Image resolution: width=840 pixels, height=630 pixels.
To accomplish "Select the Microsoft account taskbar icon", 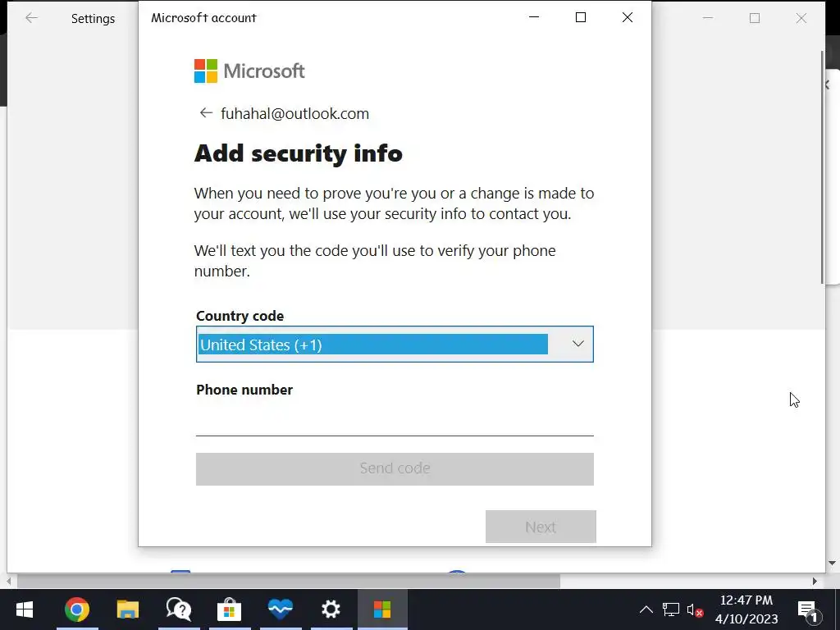I will (382, 609).
